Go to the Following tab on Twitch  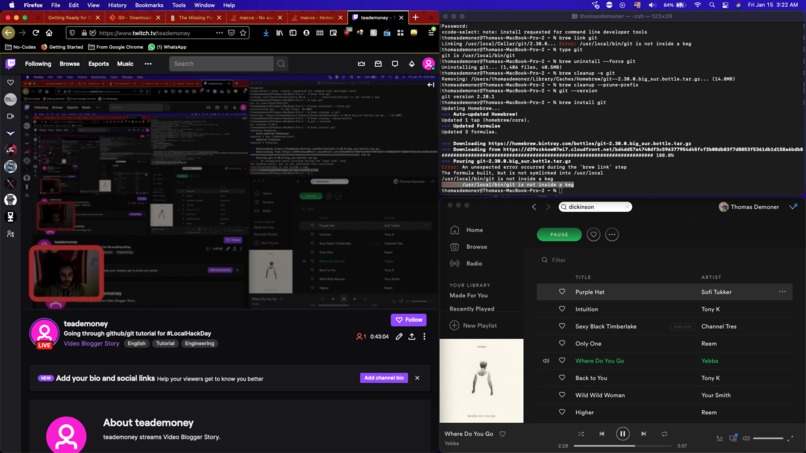point(38,64)
